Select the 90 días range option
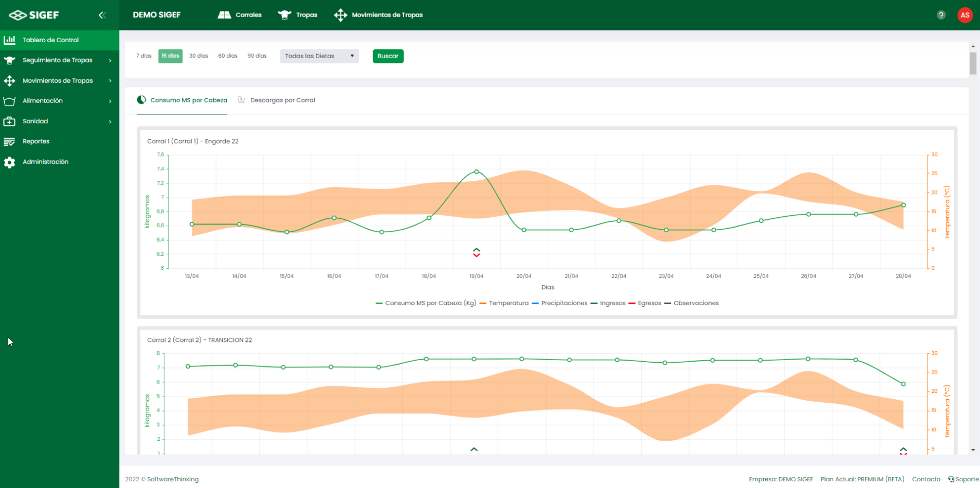 tap(257, 56)
